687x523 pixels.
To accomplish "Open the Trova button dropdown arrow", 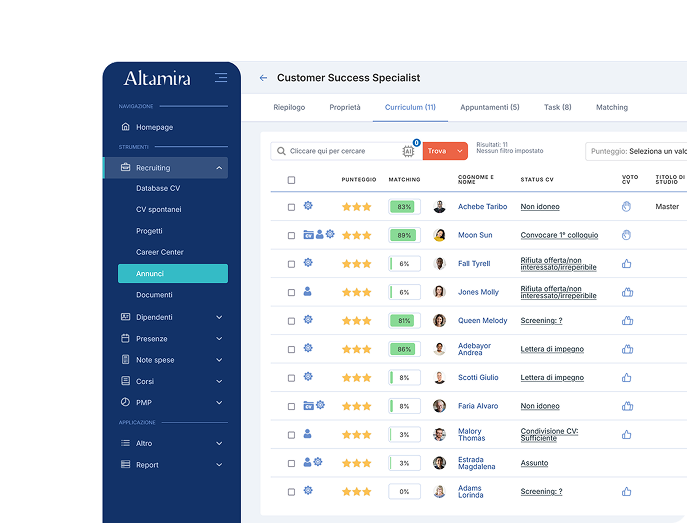I will click(460, 151).
